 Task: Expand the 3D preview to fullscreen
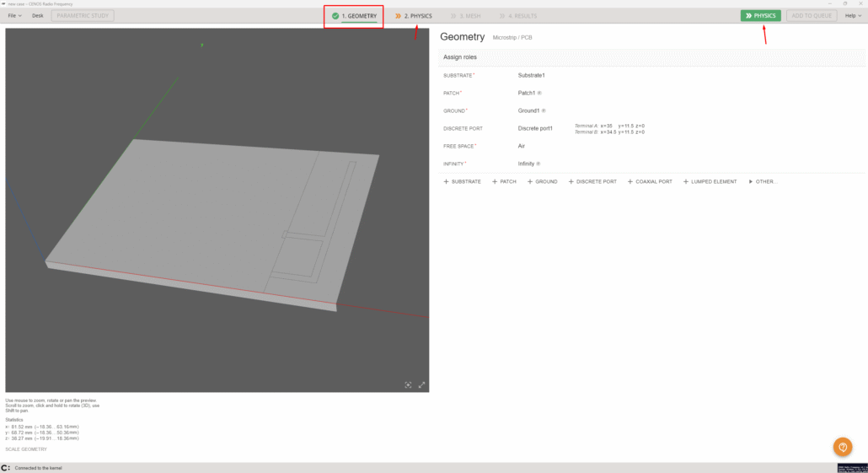(x=421, y=384)
